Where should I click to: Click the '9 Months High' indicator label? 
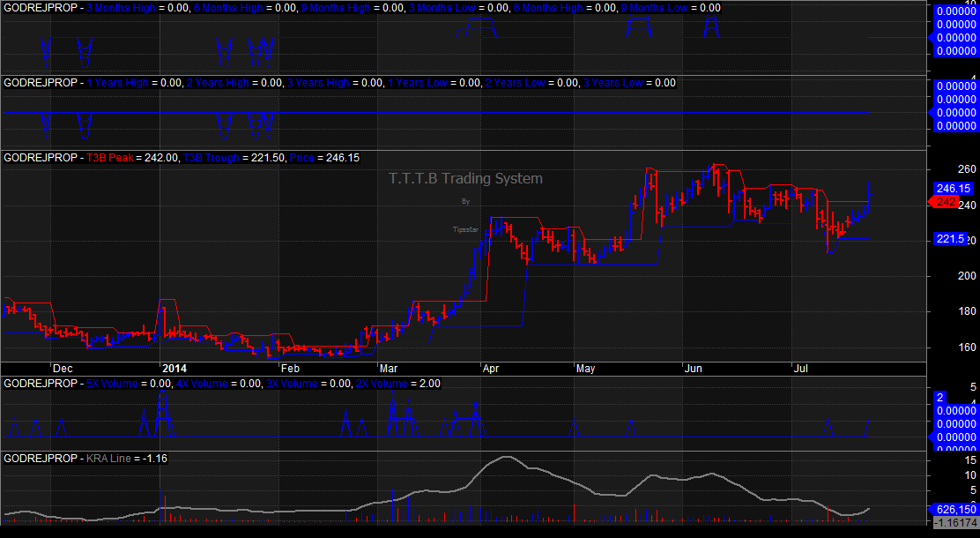(x=336, y=8)
